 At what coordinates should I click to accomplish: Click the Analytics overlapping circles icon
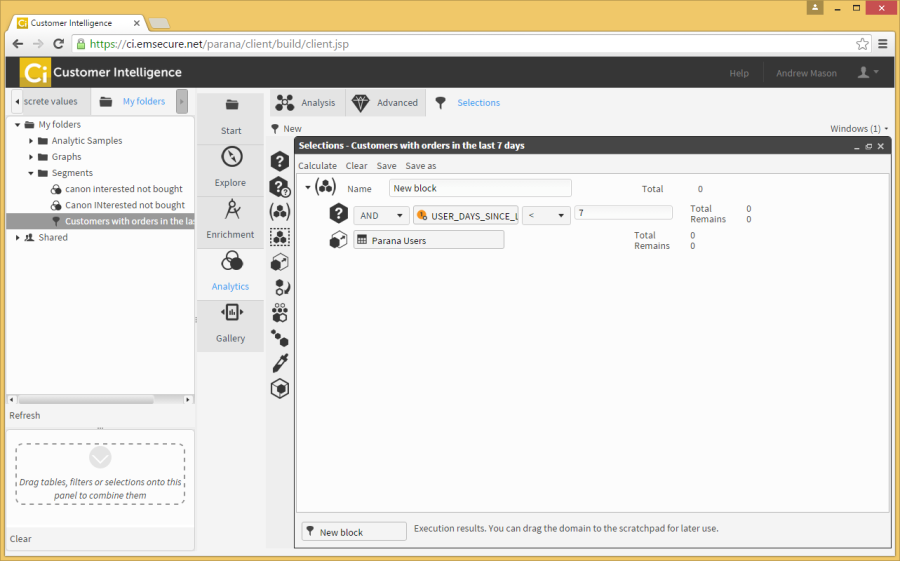(231, 262)
